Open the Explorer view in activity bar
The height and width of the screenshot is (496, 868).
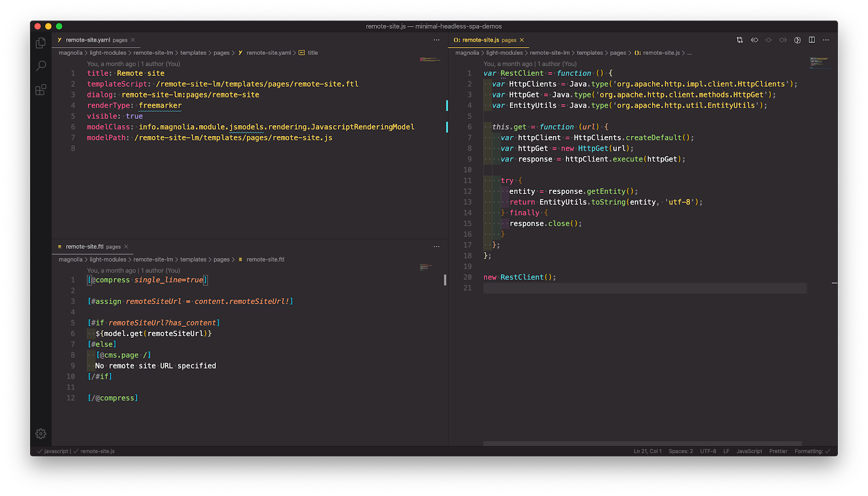pos(41,43)
